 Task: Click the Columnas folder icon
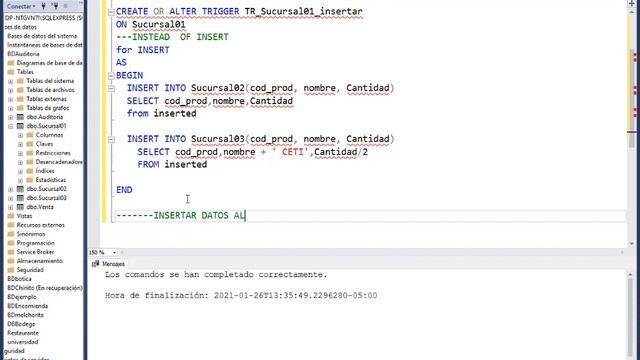(x=30, y=135)
